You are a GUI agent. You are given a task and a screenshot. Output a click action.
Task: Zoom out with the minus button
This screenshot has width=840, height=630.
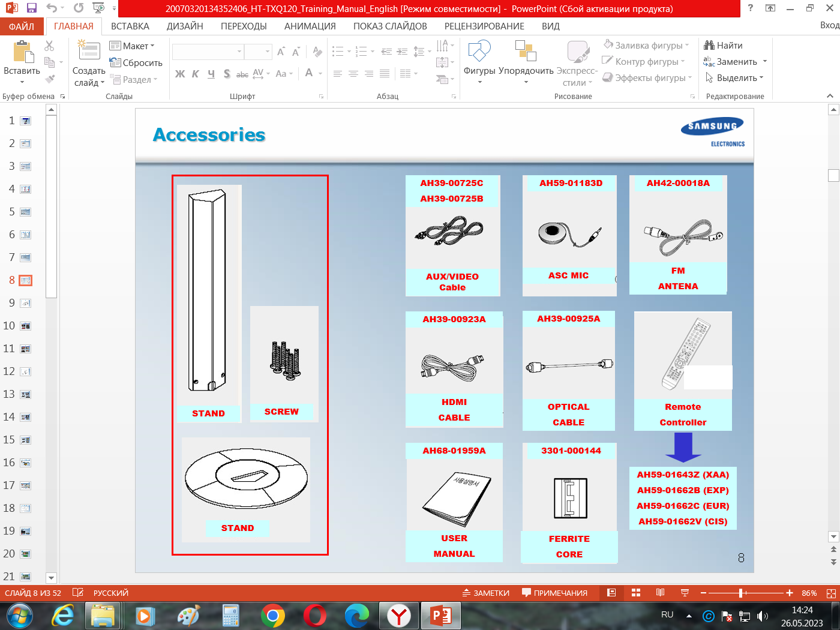(x=703, y=593)
